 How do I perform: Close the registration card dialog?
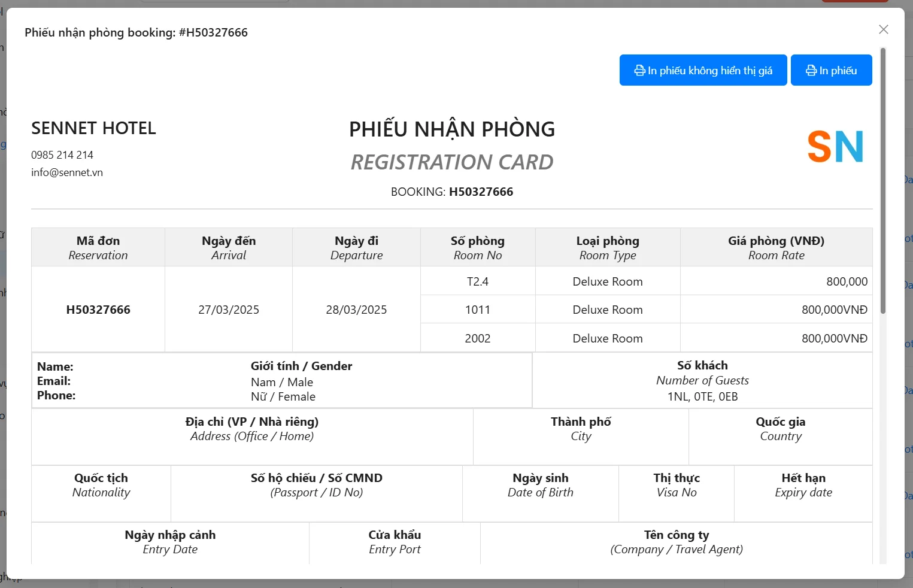[883, 30]
